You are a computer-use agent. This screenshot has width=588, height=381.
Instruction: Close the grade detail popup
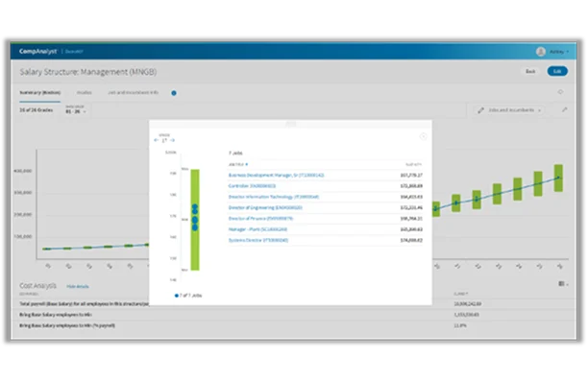tap(423, 136)
